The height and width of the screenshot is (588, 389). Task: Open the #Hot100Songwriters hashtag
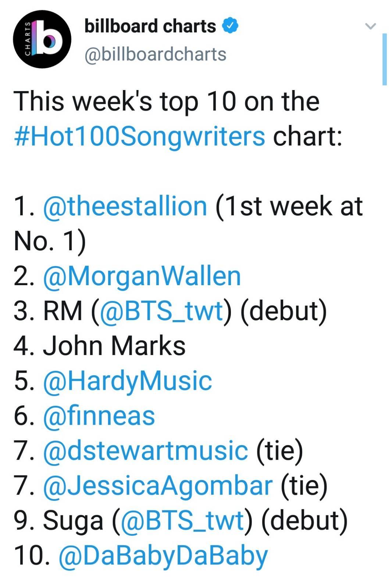click(x=139, y=136)
